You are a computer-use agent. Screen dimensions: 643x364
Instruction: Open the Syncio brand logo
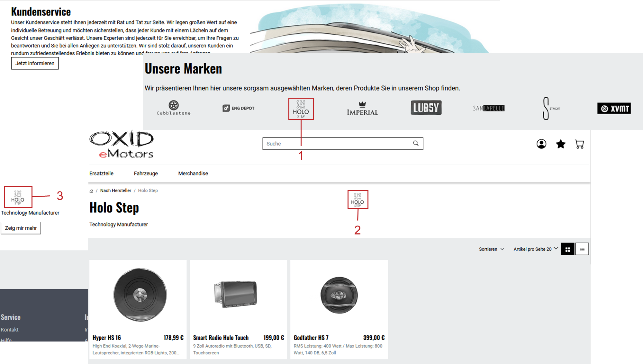pyautogui.click(x=551, y=109)
